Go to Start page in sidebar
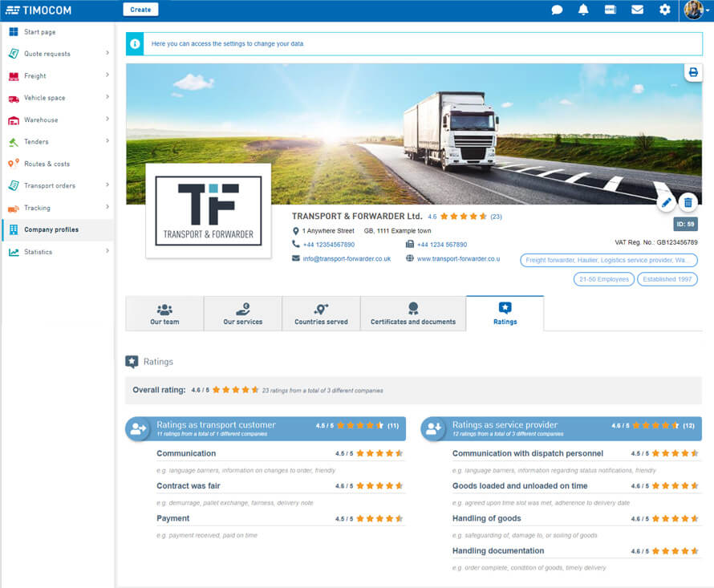This screenshot has width=714, height=588. tap(39, 32)
